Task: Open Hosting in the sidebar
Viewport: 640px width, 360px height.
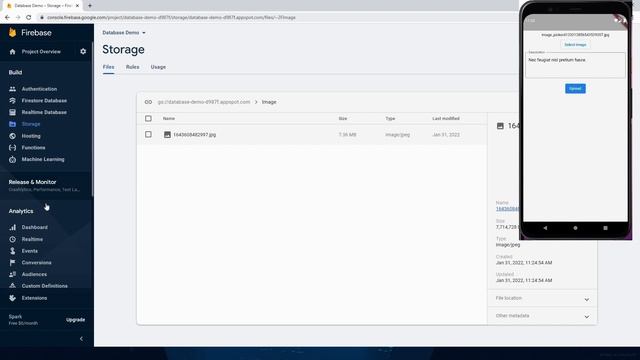Action: pyautogui.click(x=31, y=136)
